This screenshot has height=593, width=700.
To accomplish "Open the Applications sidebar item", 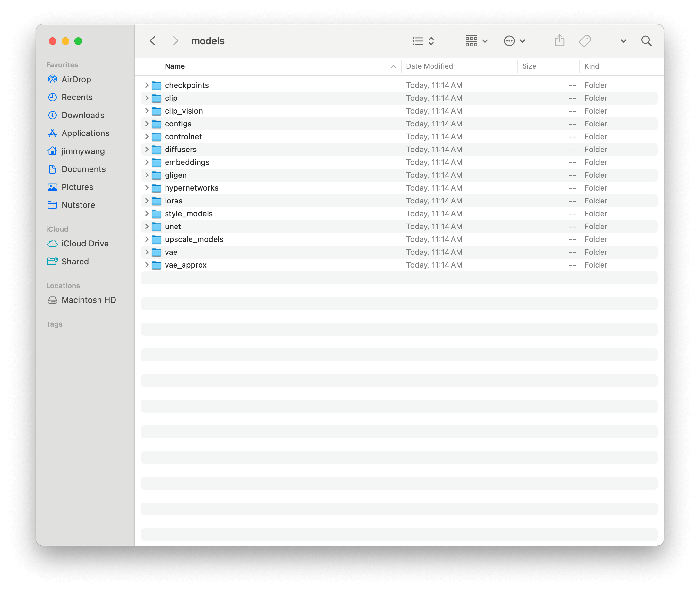I will pos(85,133).
